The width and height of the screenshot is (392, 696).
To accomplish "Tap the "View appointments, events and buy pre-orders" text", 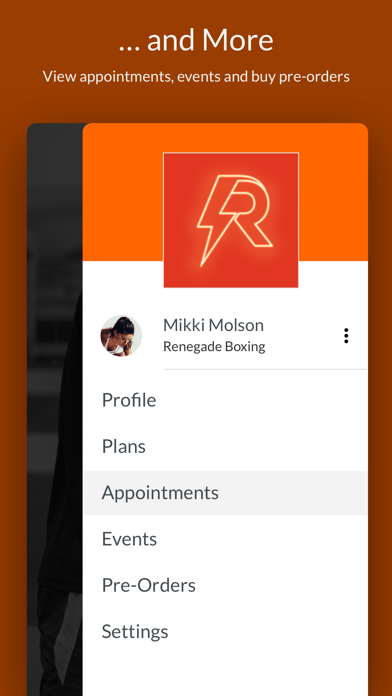I will (196, 76).
